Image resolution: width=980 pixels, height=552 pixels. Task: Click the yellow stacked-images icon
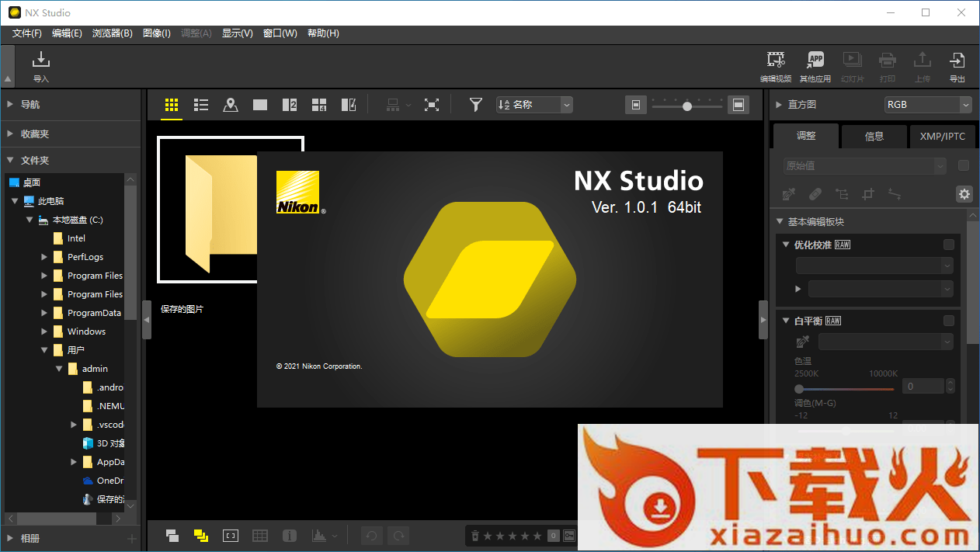tap(201, 535)
